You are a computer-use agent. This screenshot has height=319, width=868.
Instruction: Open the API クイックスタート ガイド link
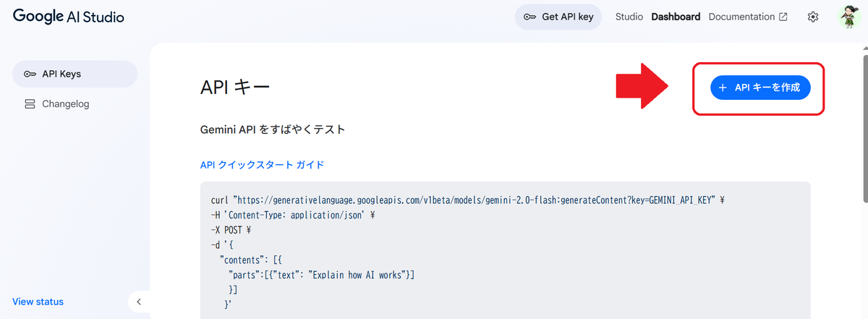262,165
